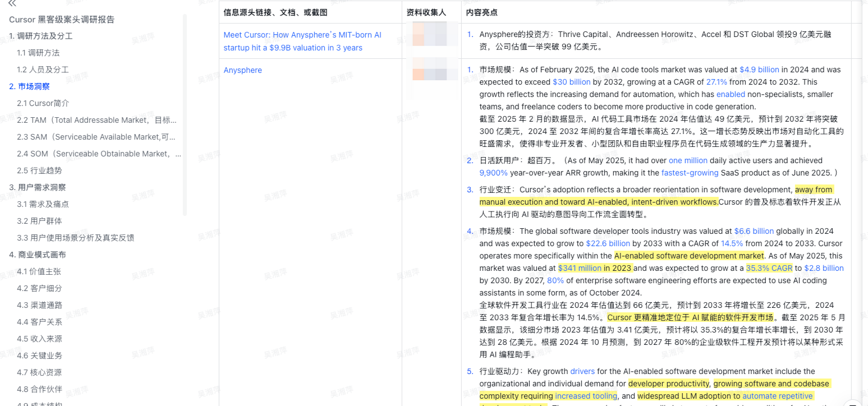The height and width of the screenshot is (406, 868).
Task: Click the '日活跃用户' list item label
Action: coord(499,160)
